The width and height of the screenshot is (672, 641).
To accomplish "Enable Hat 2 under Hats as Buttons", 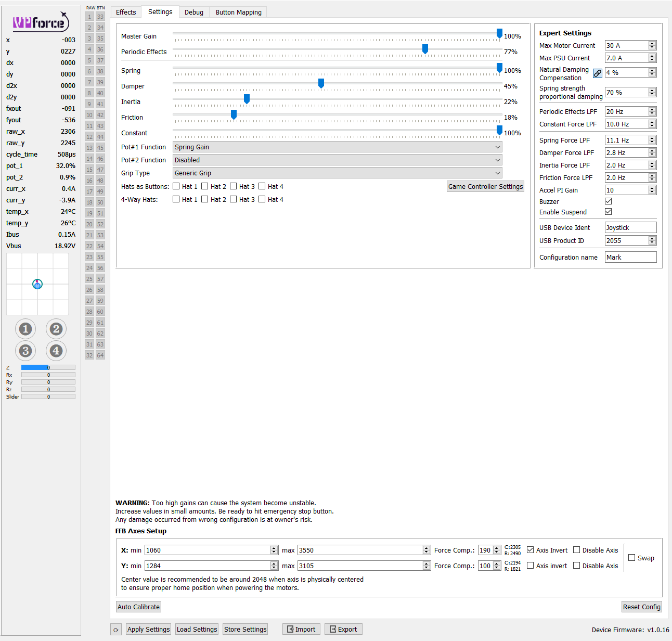I will point(205,186).
